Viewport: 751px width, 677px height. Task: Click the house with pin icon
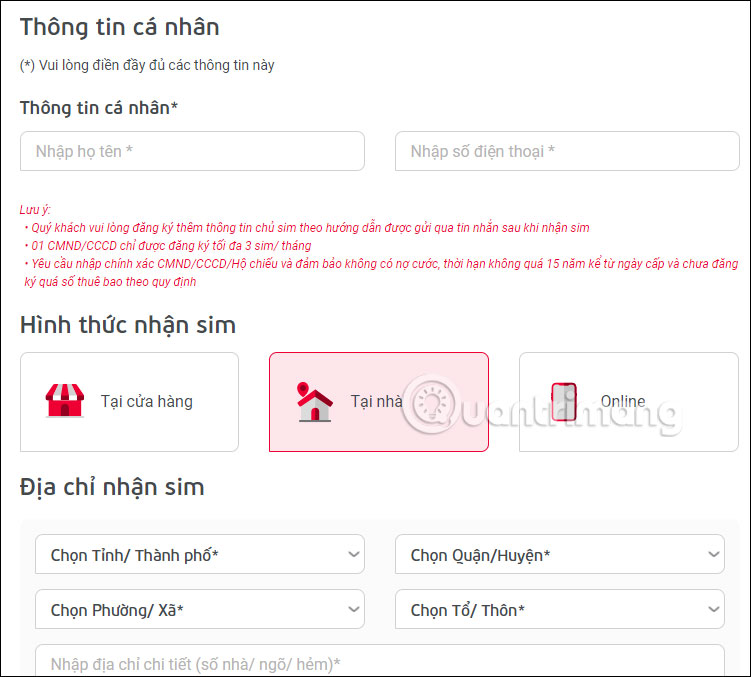tap(314, 402)
